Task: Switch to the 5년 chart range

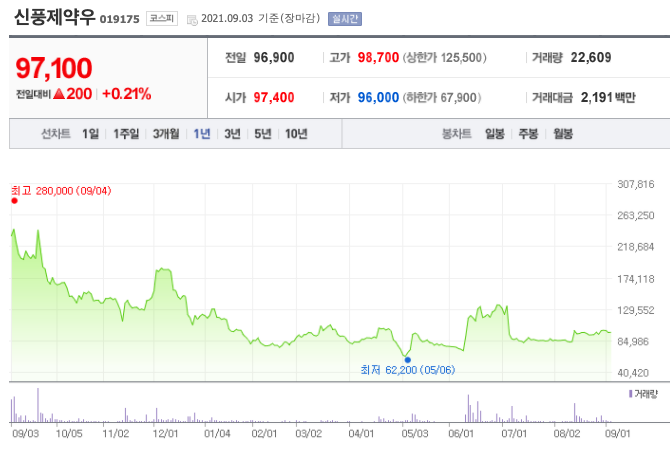Action: coord(263,134)
